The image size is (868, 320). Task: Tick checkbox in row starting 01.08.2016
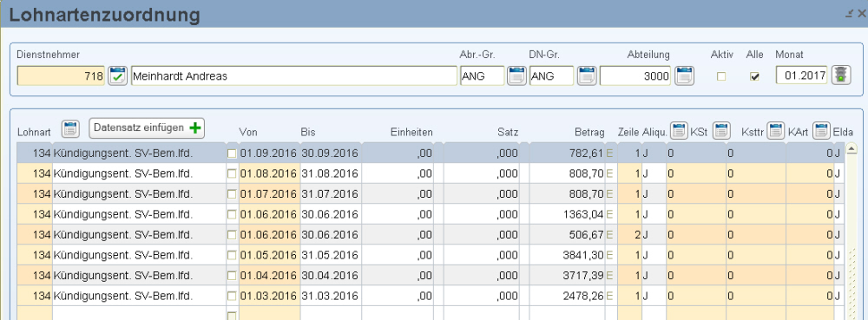pos(232,173)
